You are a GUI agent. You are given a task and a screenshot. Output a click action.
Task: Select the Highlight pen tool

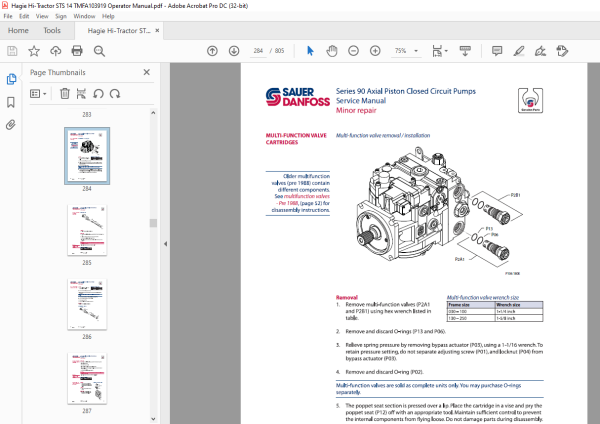pos(519,51)
